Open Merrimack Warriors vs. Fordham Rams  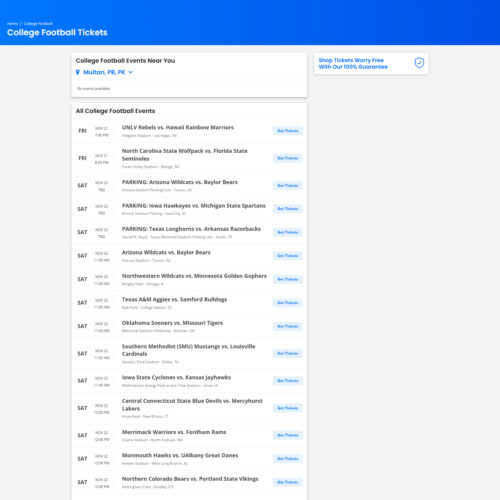[x=174, y=432]
